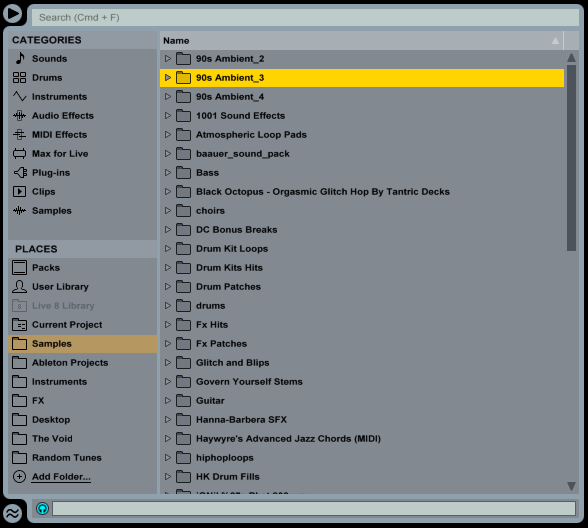588x528 pixels.
Task: Select the Drum Patches row
Action: 362,287
